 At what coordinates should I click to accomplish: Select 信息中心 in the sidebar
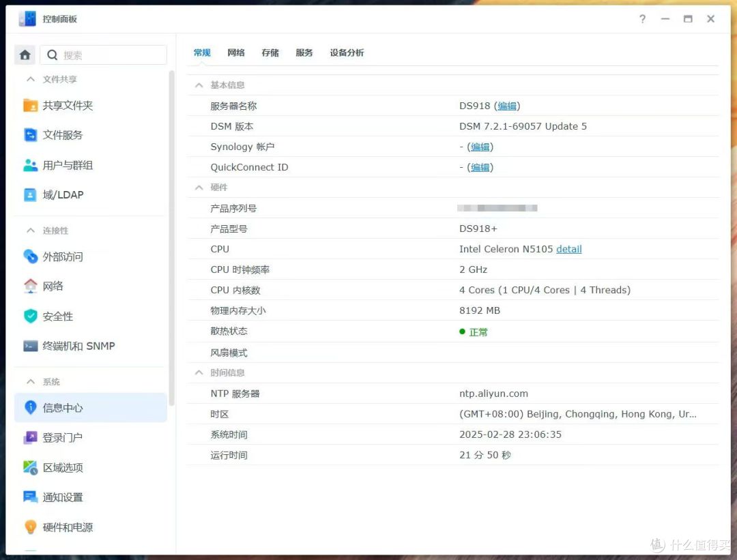(x=91, y=407)
